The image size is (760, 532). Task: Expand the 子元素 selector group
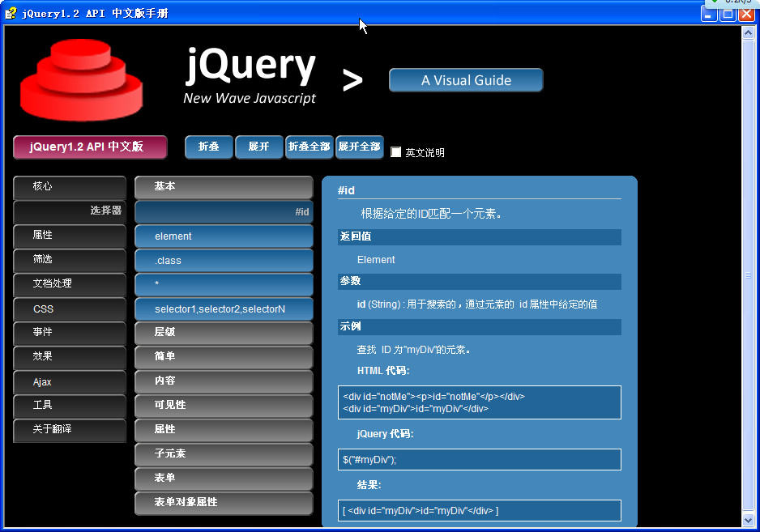[224, 454]
